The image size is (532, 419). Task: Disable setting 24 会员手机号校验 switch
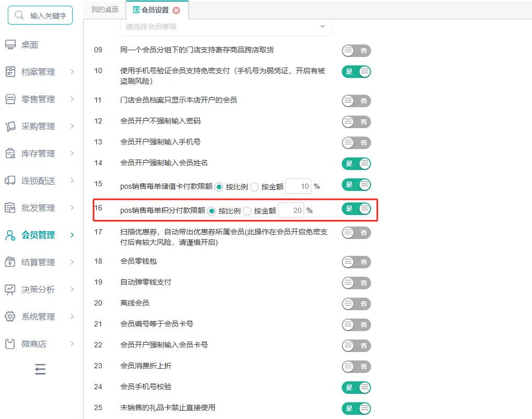coord(356,388)
